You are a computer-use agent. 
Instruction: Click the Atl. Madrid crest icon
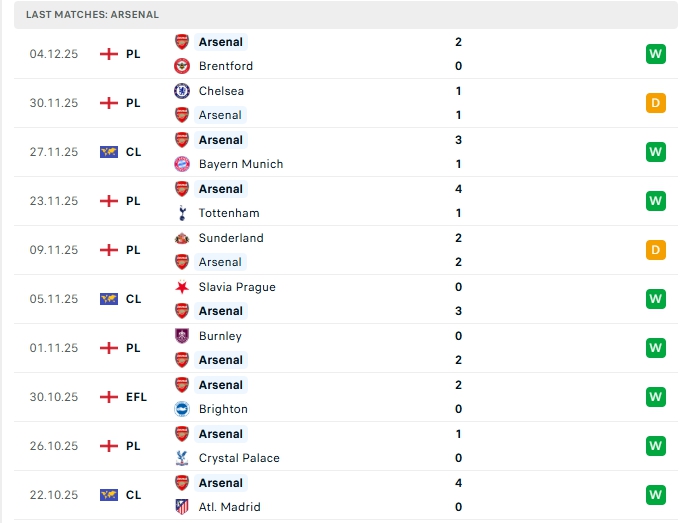coord(182,507)
